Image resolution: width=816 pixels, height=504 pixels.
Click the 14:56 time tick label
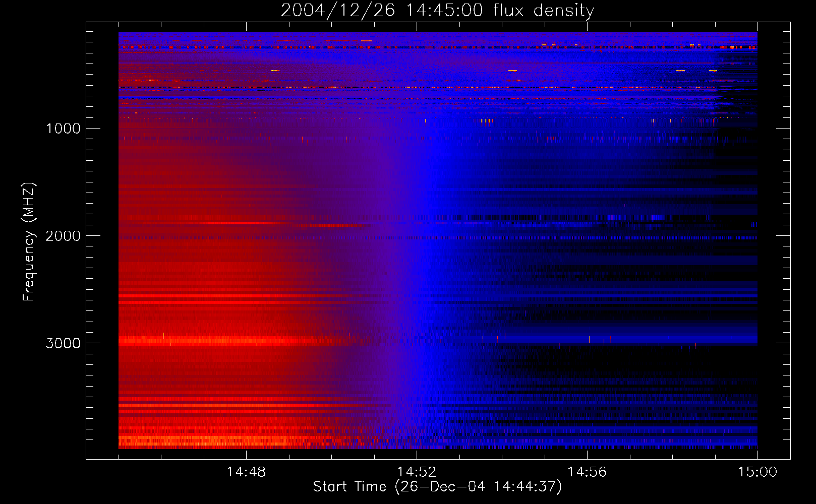pos(587,472)
